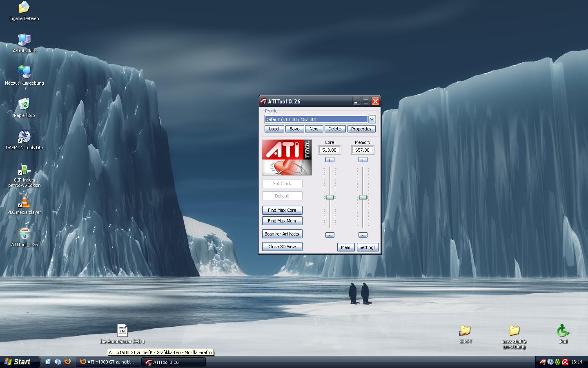
Task: Click the Load profile button
Action: 274,129
